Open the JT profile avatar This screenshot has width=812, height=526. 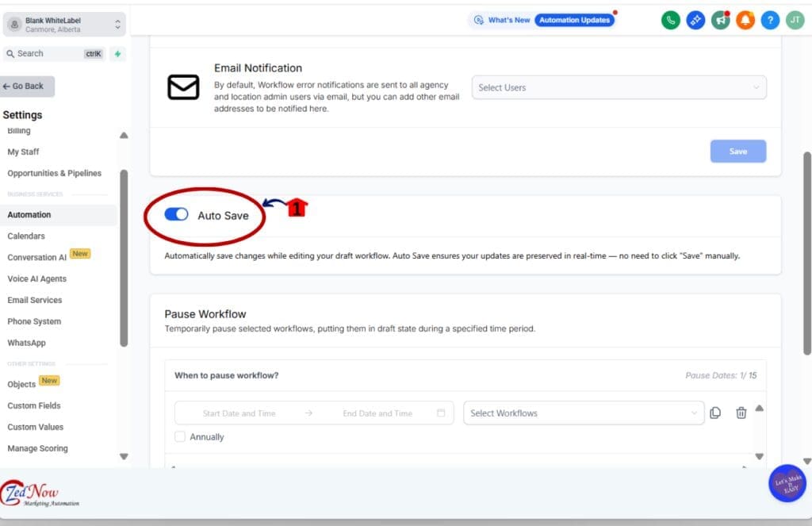(x=795, y=20)
